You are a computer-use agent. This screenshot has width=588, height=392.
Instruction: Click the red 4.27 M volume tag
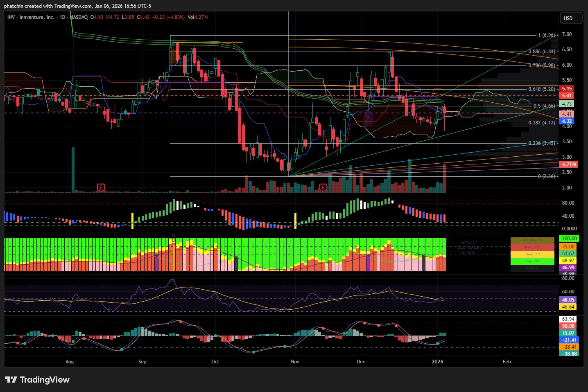pyautogui.click(x=569, y=164)
